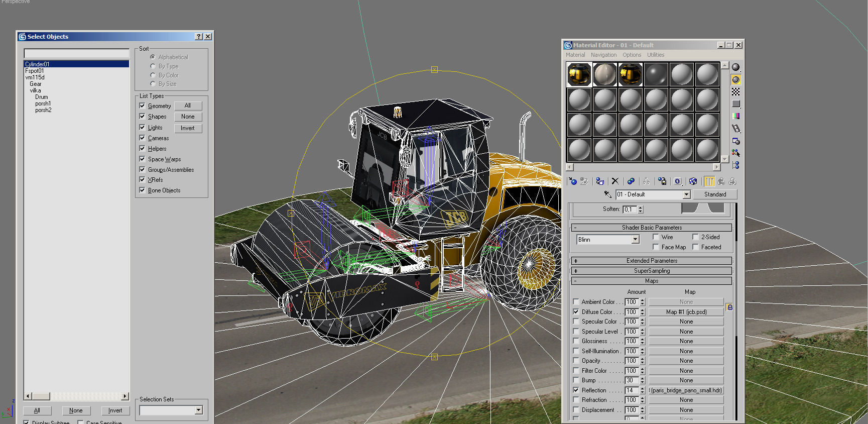Click lock icon beside Ambient map

pos(729,307)
